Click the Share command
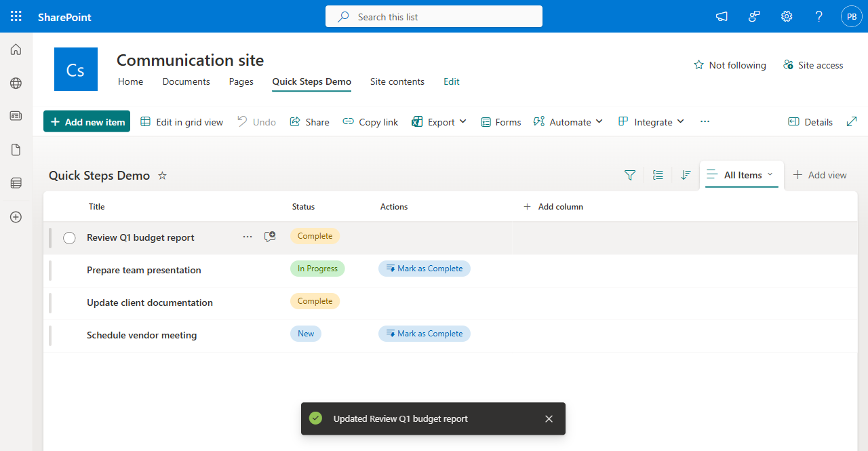Image resolution: width=868 pixels, height=451 pixels. pyautogui.click(x=309, y=122)
